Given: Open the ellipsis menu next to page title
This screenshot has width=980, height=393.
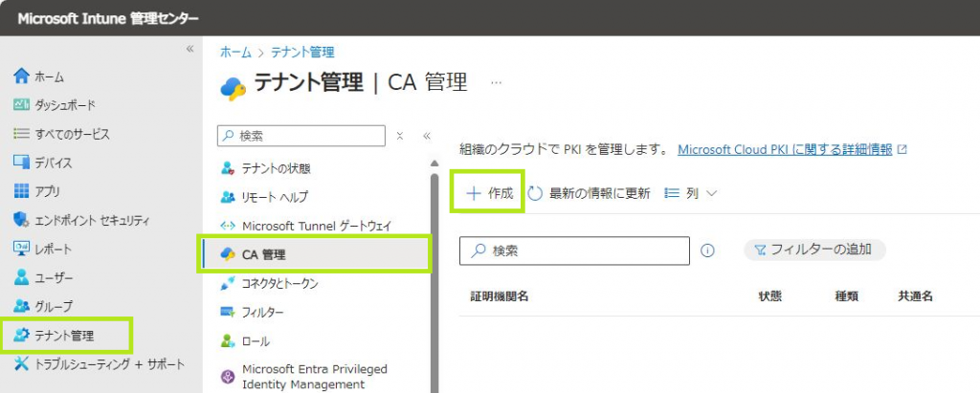Looking at the screenshot, I should tap(497, 82).
